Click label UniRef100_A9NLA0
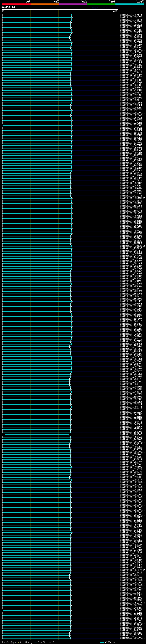 [131, 47]
